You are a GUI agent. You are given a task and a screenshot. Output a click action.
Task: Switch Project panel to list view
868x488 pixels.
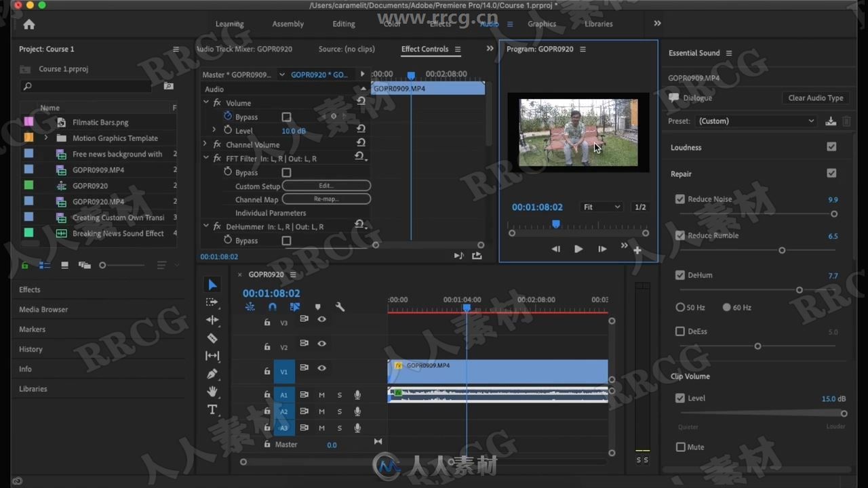[x=44, y=265]
